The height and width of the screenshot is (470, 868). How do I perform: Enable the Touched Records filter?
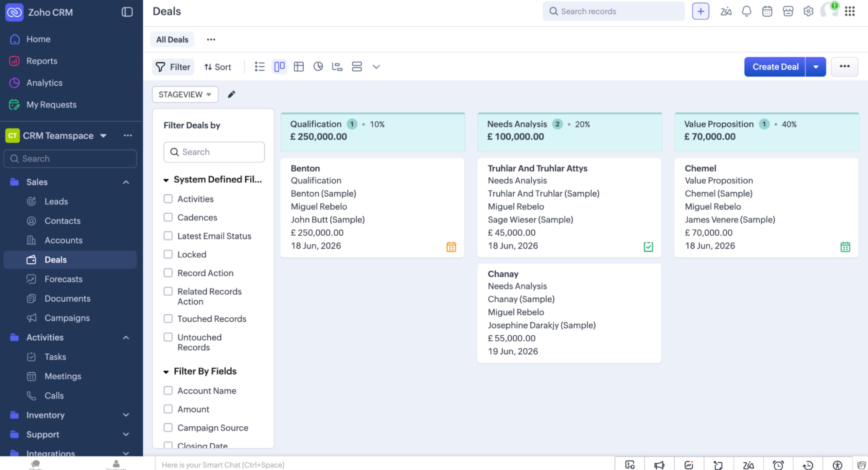click(168, 319)
